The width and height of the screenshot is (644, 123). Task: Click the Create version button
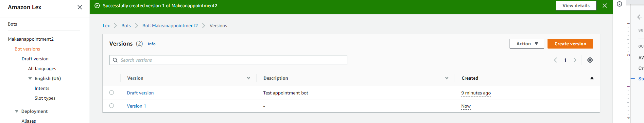(x=570, y=44)
